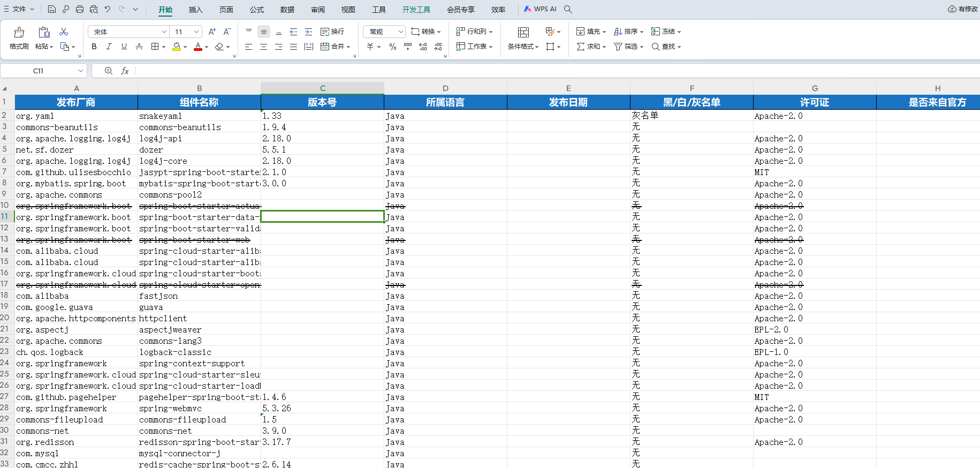Expand the borders dropdown arrow
The image size is (980, 468).
coord(164,47)
